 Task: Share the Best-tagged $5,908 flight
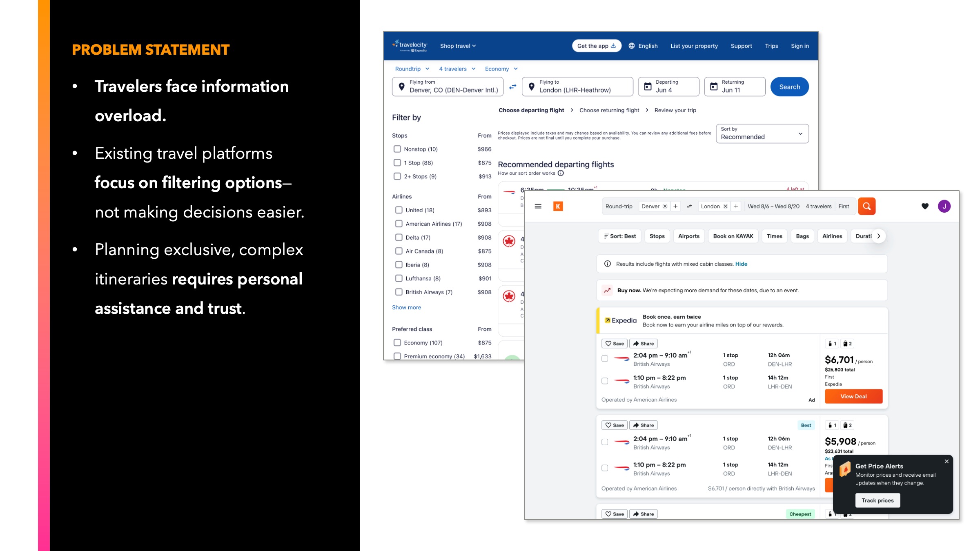coord(643,425)
